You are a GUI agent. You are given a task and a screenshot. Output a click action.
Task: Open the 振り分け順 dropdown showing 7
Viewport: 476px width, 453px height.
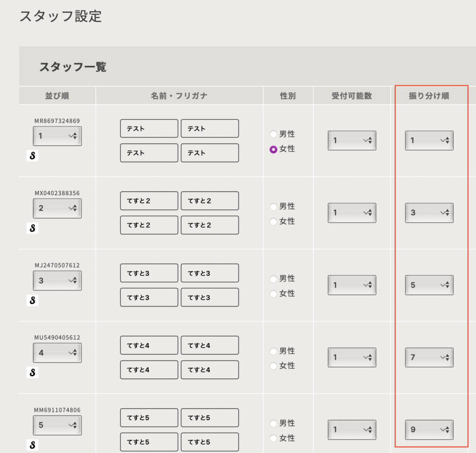pyautogui.click(x=429, y=357)
